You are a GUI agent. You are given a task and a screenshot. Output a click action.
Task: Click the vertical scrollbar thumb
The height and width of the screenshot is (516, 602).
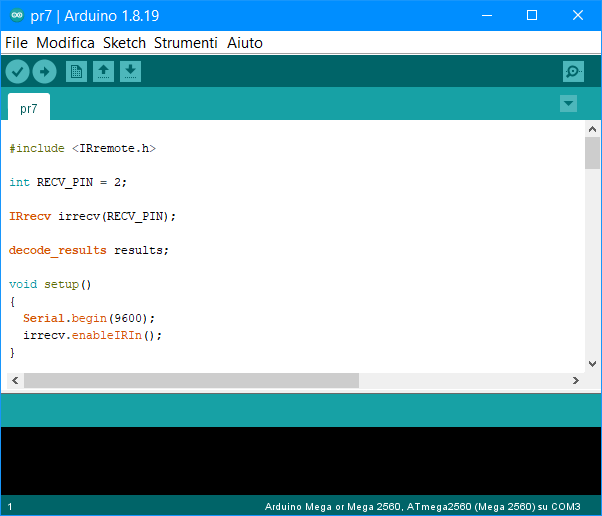pyautogui.click(x=592, y=153)
